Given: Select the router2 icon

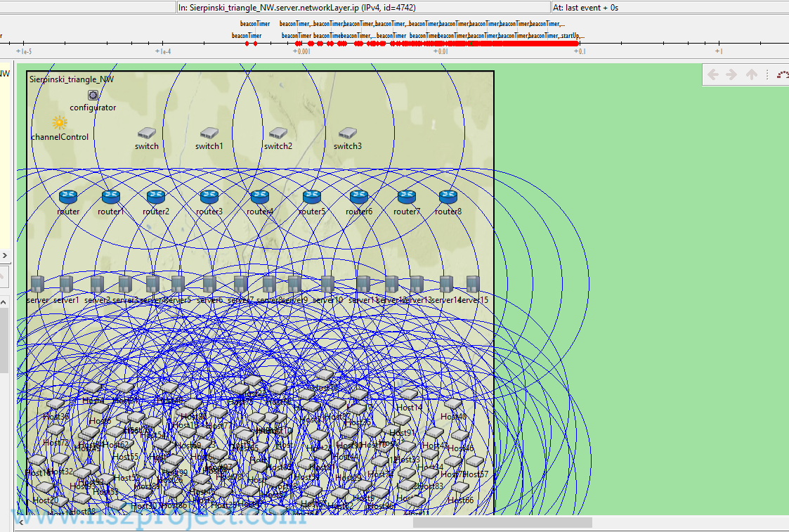Looking at the screenshot, I should click(156, 197).
